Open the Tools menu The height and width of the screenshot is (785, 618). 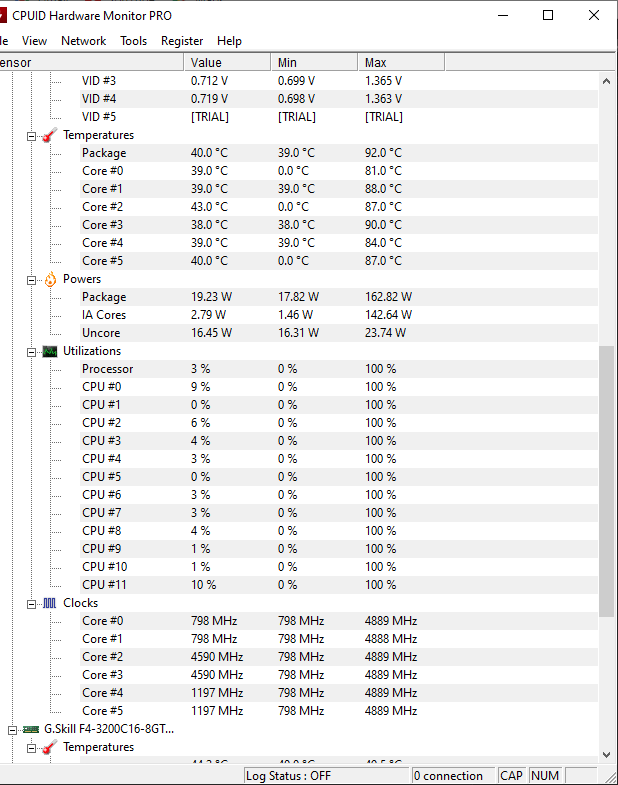tap(133, 41)
